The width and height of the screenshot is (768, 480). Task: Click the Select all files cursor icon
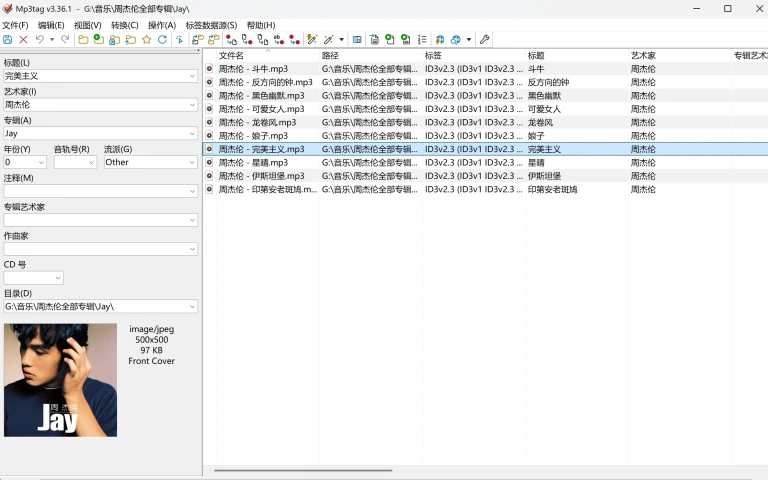click(x=180, y=40)
